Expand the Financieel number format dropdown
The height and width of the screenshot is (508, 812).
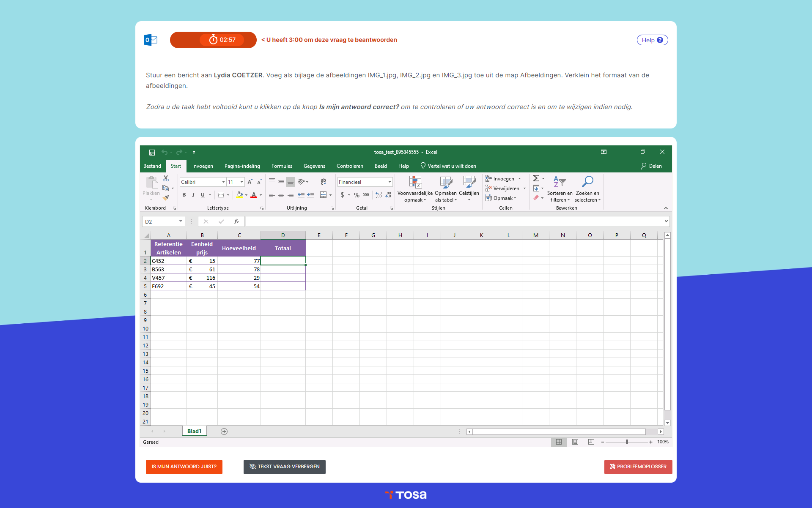tap(390, 182)
